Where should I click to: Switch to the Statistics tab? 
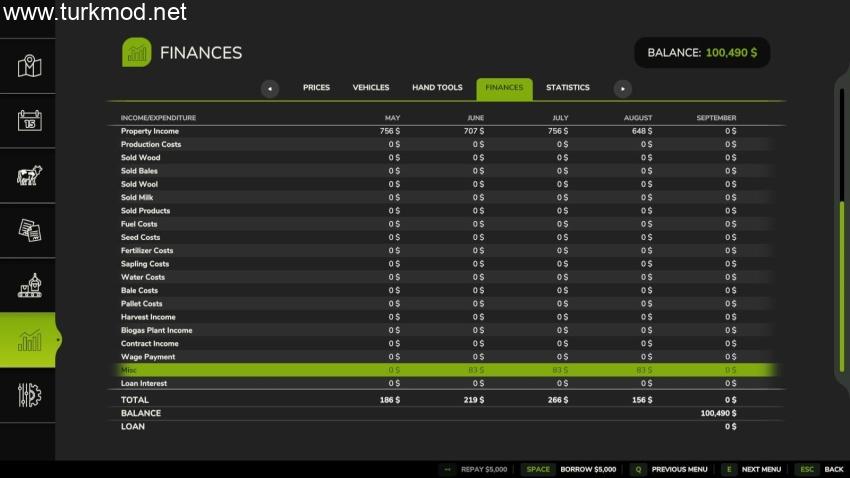[x=568, y=87]
